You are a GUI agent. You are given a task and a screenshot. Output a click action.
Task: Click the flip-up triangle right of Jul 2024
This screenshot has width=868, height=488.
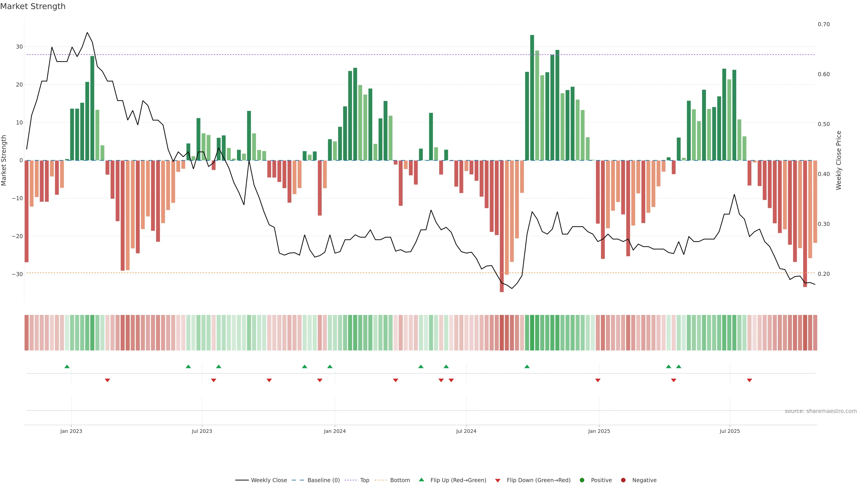tap(527, 366)
